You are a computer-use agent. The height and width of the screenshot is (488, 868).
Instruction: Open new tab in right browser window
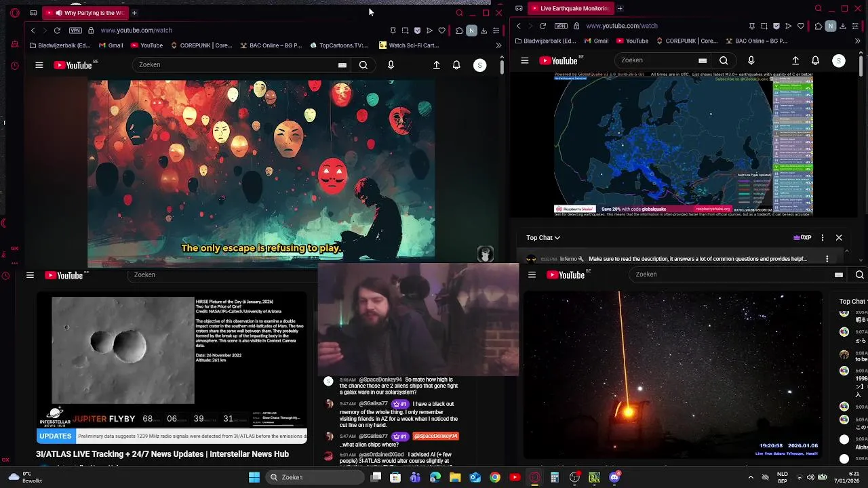pos(620,8)
